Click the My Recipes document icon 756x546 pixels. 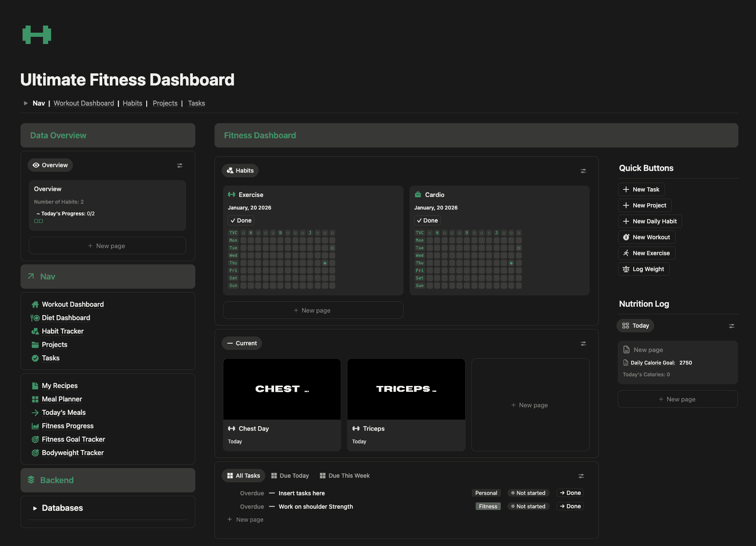[x=35, y=386]
